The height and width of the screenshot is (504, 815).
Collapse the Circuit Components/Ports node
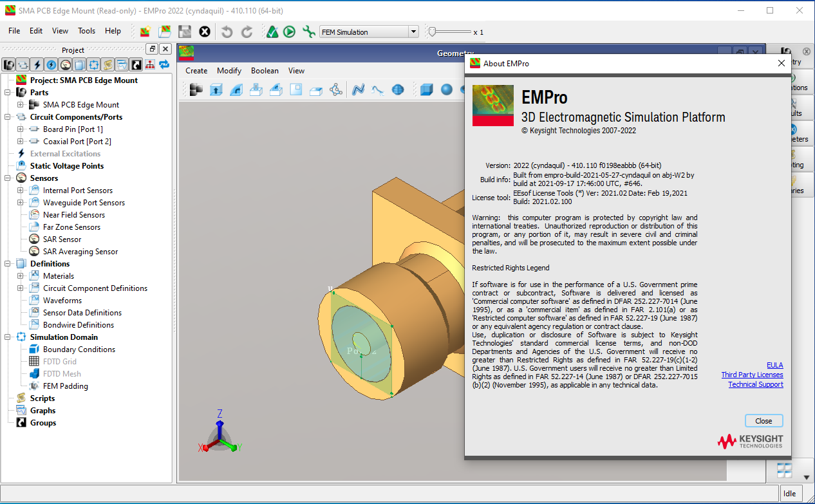click(8, 117)
